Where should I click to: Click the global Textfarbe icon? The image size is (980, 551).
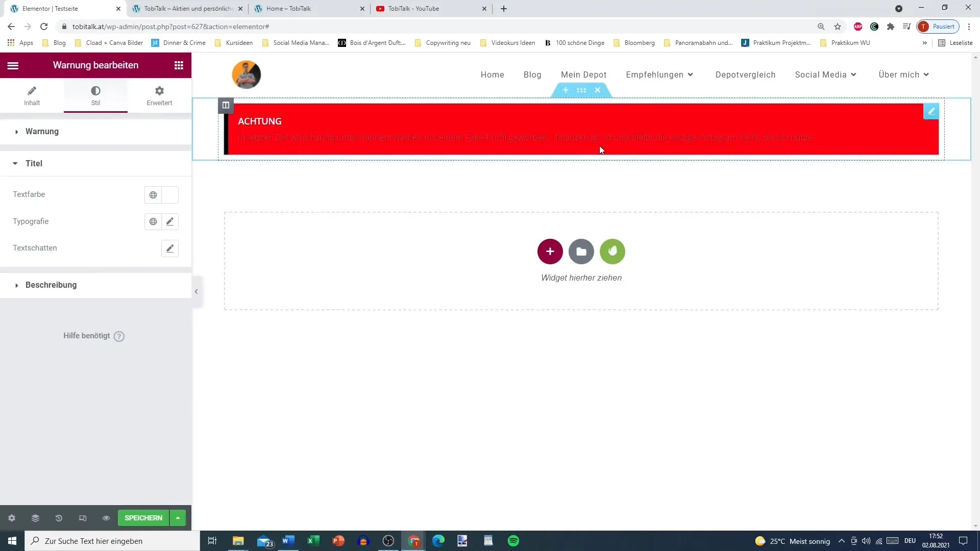153,194
